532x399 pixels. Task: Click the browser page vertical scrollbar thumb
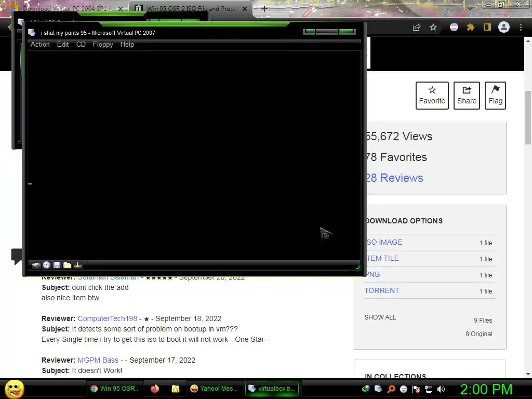click(528, 117)
